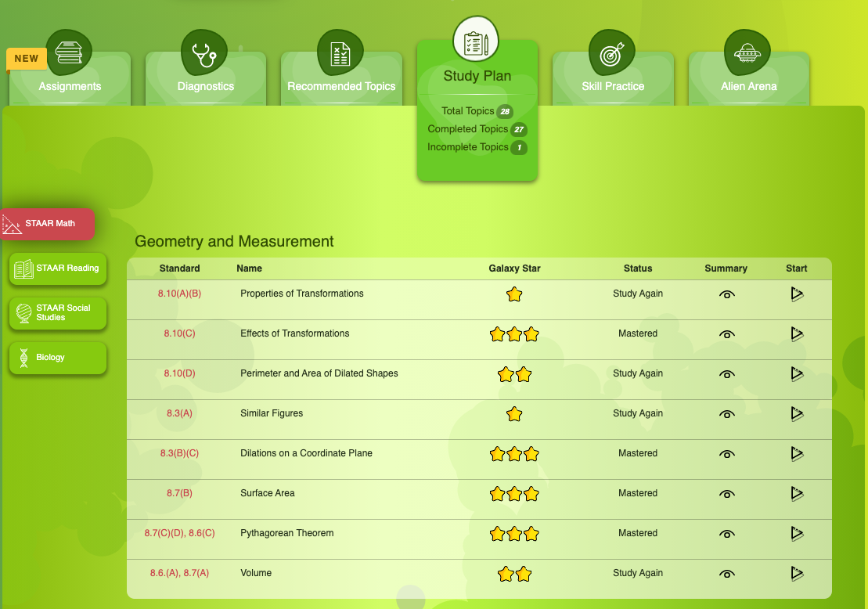Open the Assignments books icon
The width and height of the screenshot is (868, 609).
(69, 52)
